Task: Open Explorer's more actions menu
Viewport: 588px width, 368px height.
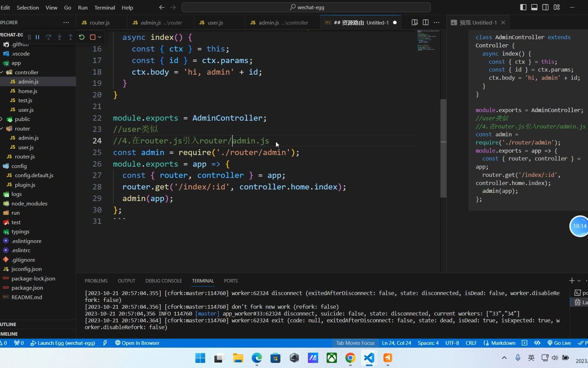Action: click(66, 22)
